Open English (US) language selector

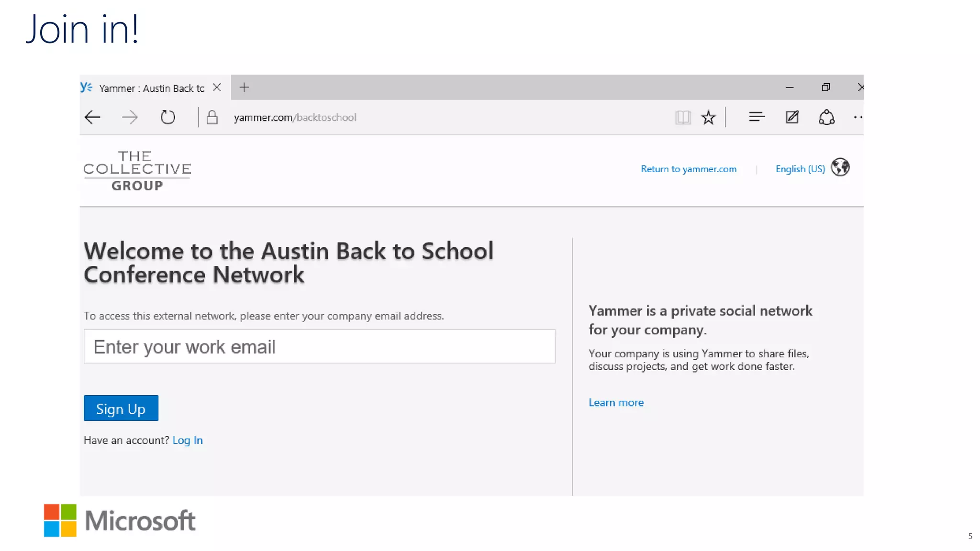point(800,169)
